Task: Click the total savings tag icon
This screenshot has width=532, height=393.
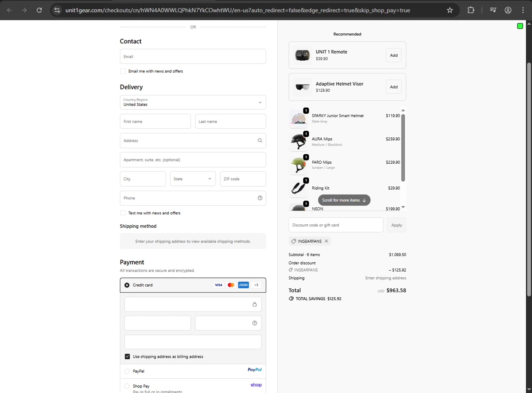Action: point(291,299)
